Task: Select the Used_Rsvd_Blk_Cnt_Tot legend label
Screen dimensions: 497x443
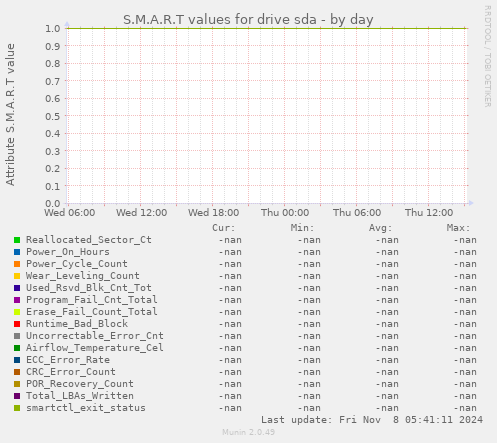Action: (x=89, y=288)
